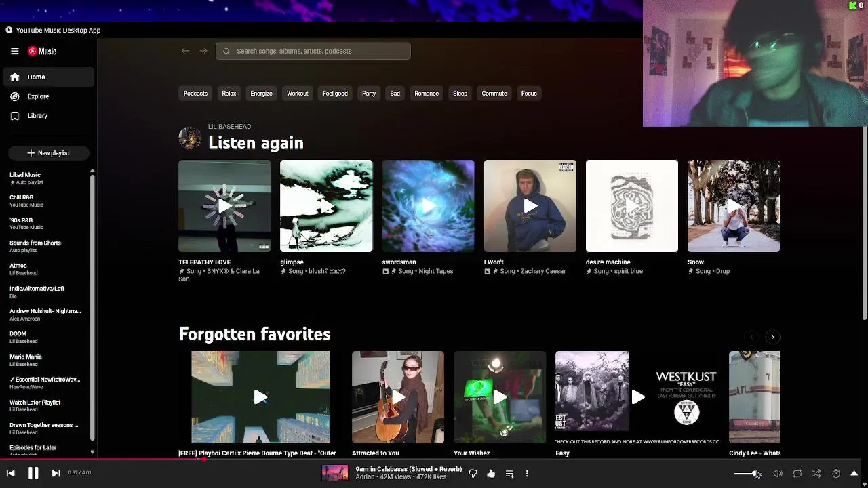Skip to previous track
868x488 pixels.
pyautogui.click(x=11, y=473)
